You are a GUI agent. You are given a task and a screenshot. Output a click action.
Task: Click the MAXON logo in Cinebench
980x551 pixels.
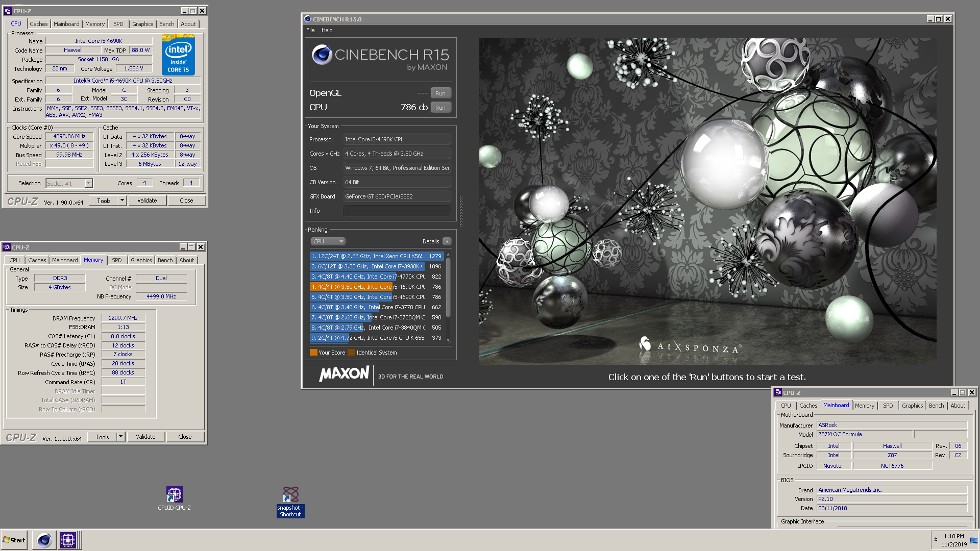pyautogui.click(x=344, y=374)
